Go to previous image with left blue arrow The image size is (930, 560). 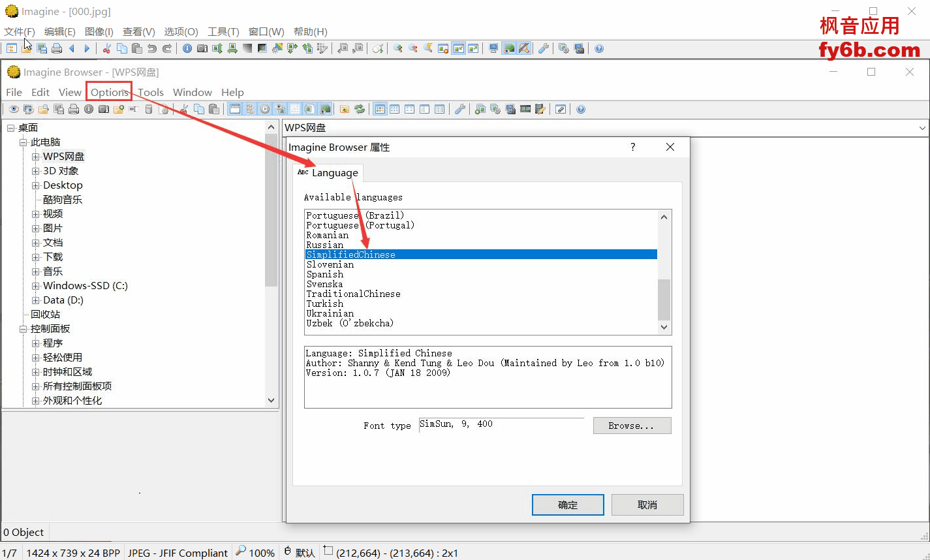coord(72,48)
